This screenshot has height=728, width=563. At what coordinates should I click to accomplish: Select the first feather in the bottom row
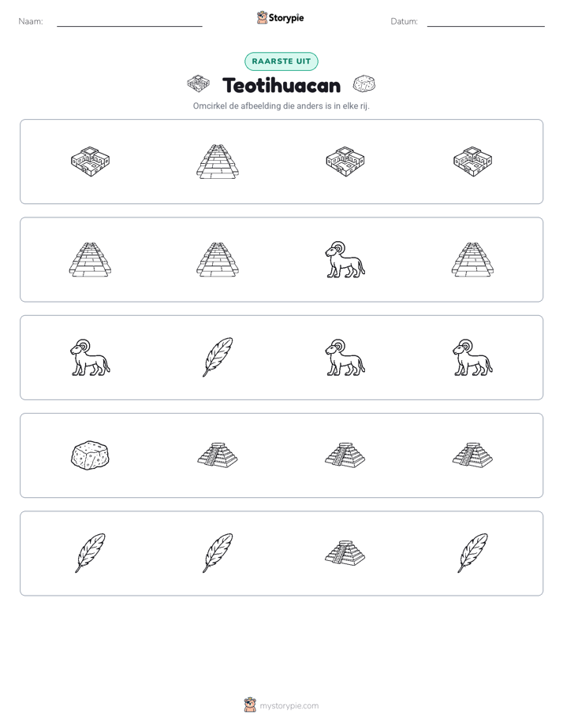pyautogui.click(x=90, y=553)
